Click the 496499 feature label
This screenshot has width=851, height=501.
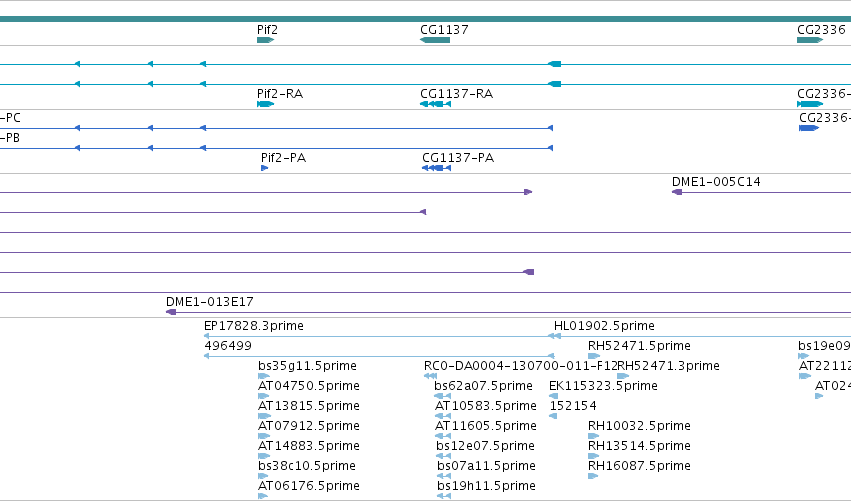tap(228, 346)
